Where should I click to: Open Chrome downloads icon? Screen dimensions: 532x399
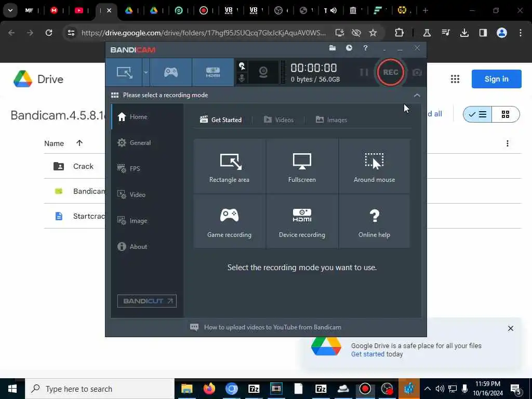(x=464, y=33)
